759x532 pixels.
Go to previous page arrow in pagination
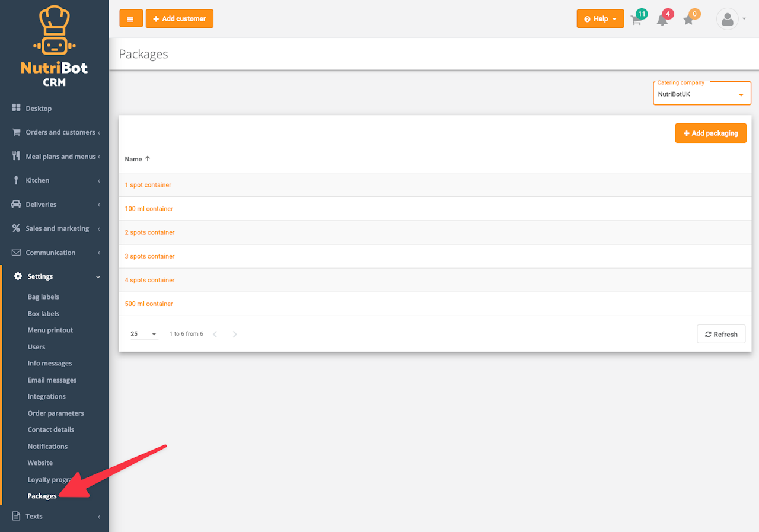click(x=215, y=335)
